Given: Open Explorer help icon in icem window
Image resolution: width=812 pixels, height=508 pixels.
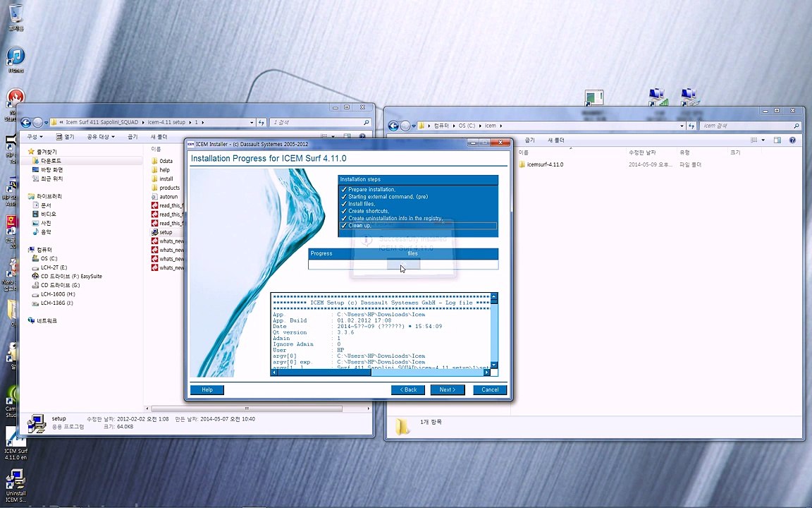Looking at the screenshot, I should 792,140.
